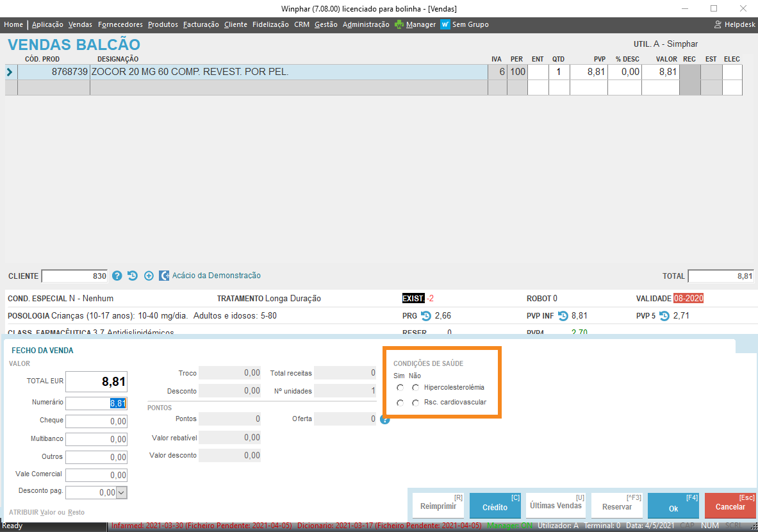Expand the Desconto pag. dropdown

[x=122, y=492]
